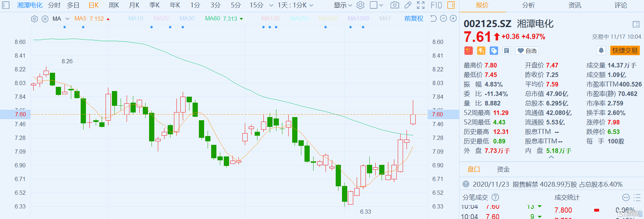Toggle MA30 moving average line
Screen dimensions: 644x219
pos(187,19)
